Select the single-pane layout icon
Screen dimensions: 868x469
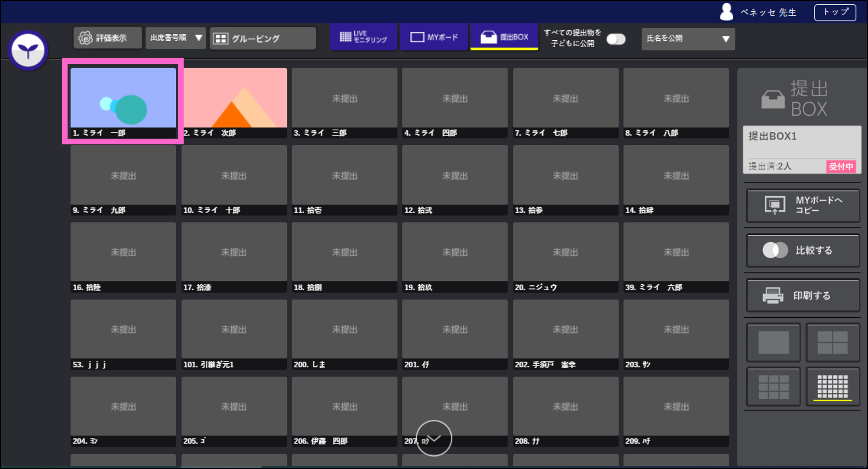(x=773, y=342)
